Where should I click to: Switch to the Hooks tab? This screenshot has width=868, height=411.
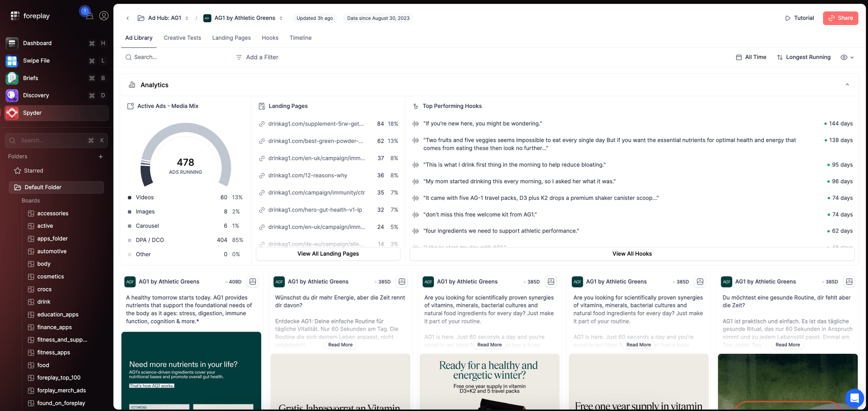coord(270,38)
